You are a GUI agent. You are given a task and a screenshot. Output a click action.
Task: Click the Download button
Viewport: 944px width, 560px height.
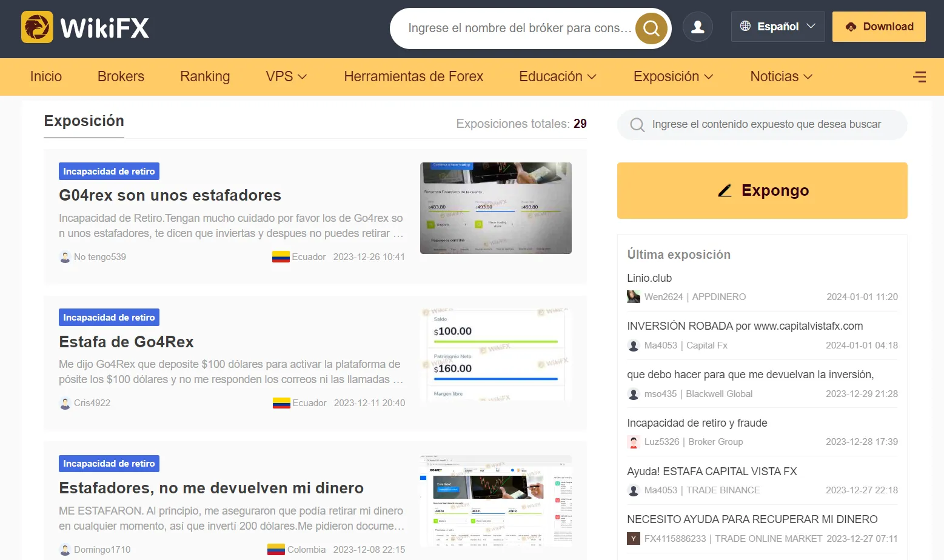coord(879,27)
